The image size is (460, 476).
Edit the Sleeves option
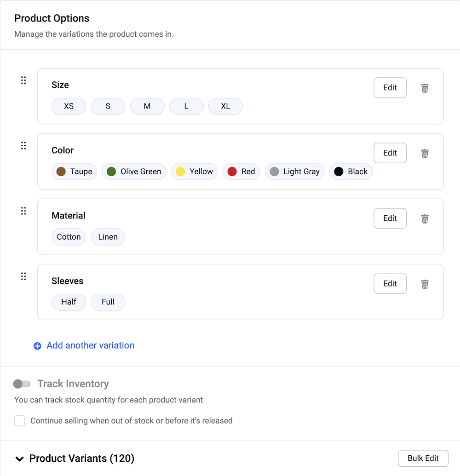tap(390, 284)
